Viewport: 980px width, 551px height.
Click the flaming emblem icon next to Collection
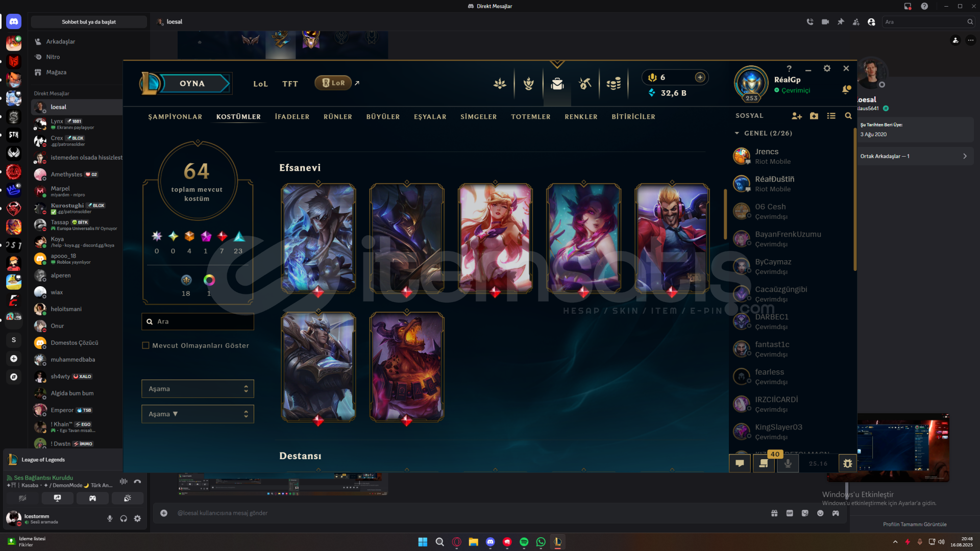[x=529, y=84]
